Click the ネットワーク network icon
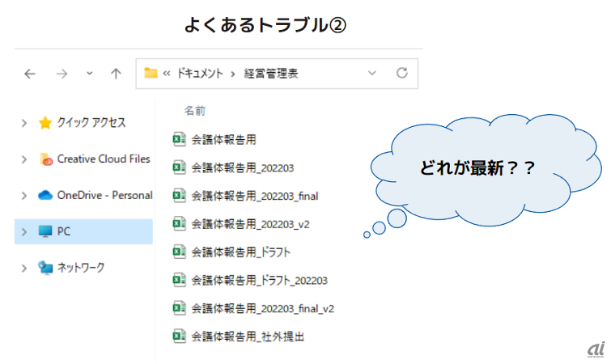The width and height of the screenshot is (611, 364). click(45, 268)
